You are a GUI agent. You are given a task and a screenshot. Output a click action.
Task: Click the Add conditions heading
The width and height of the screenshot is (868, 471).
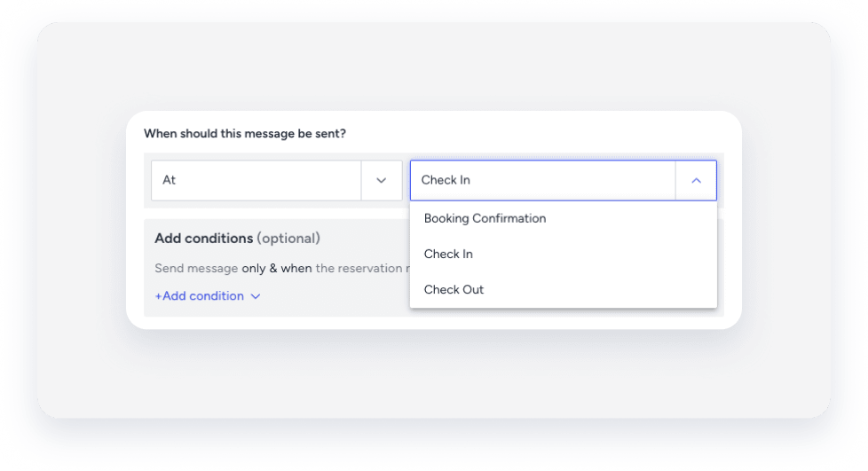[x=203, y=239]
